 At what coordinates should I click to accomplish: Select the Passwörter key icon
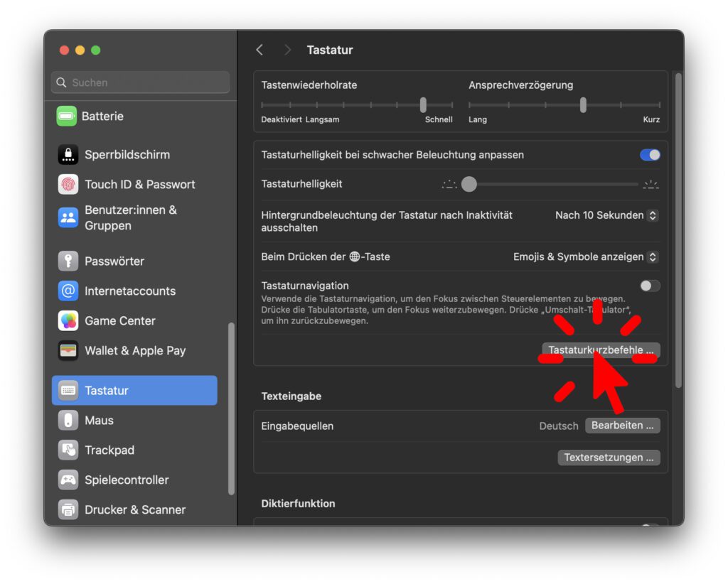(68, 261)
